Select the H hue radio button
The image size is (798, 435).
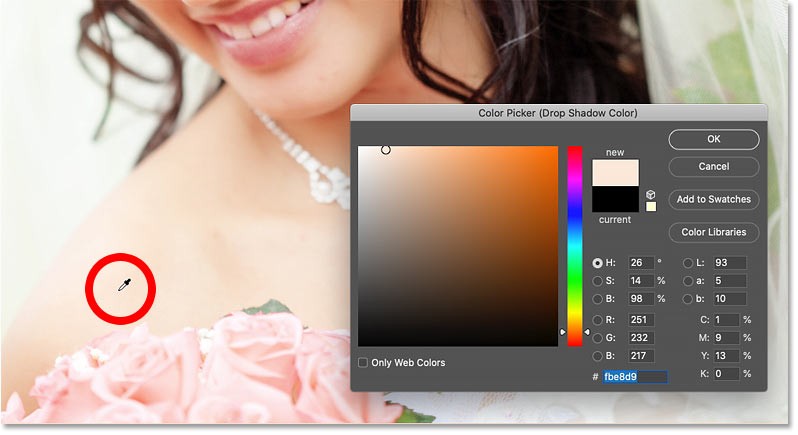click(x=597, y=264)
